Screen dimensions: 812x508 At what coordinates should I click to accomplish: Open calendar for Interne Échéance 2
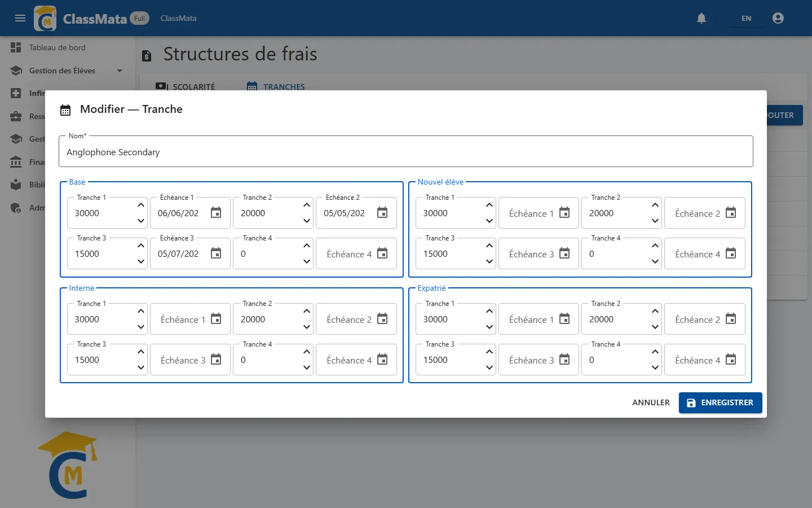(x=382, y=319)
